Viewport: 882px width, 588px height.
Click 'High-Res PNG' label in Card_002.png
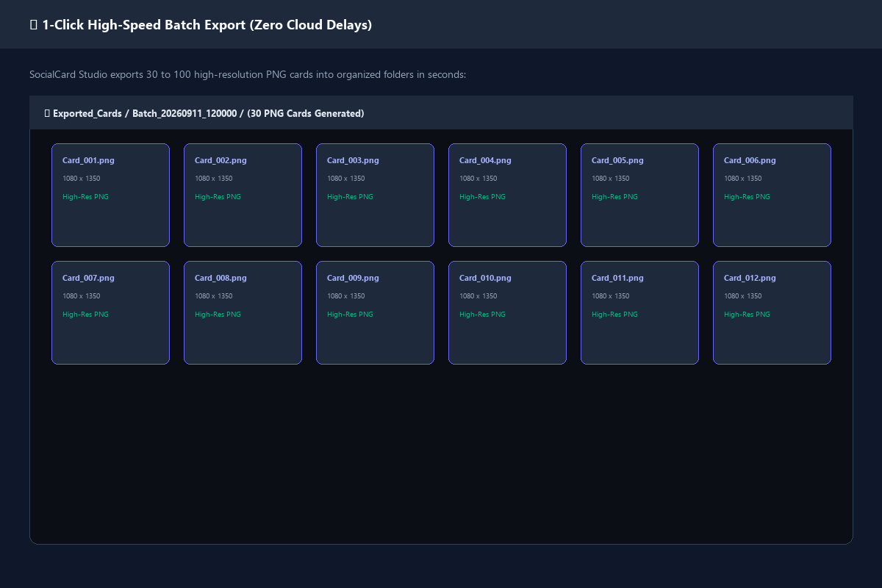click(218, 197)
